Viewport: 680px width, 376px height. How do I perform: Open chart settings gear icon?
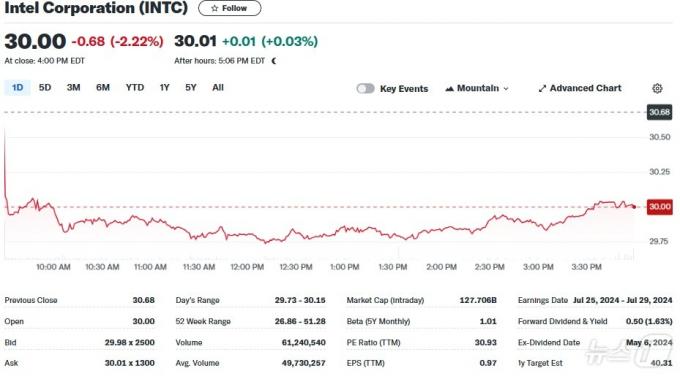pos(657,88)
